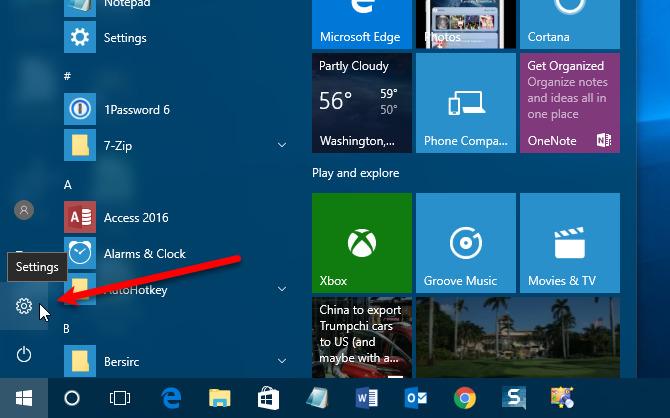Open the Phone Companion tile
Image resolution: width=670 pixels, height=418 pixels.
click(x=465, y=103)
